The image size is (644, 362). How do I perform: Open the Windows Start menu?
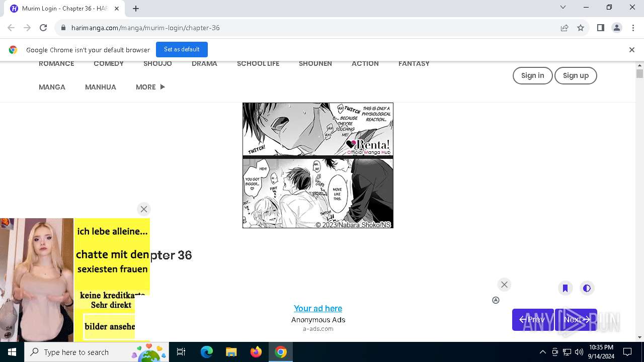(12, 352)
